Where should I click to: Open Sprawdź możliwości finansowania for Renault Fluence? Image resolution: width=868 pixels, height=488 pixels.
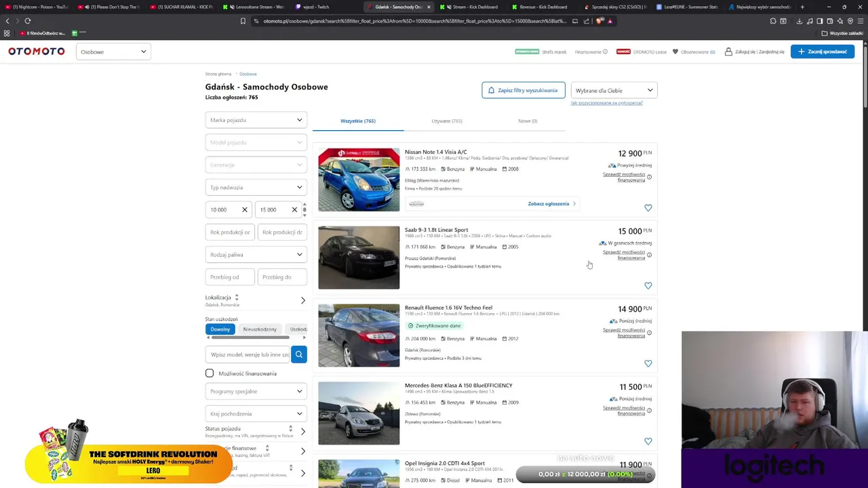(624, 333)
